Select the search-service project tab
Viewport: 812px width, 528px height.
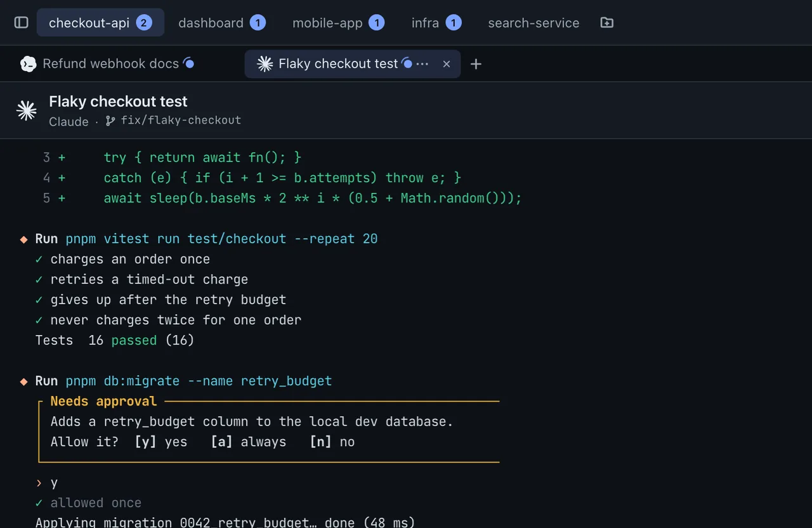point(534,23)
